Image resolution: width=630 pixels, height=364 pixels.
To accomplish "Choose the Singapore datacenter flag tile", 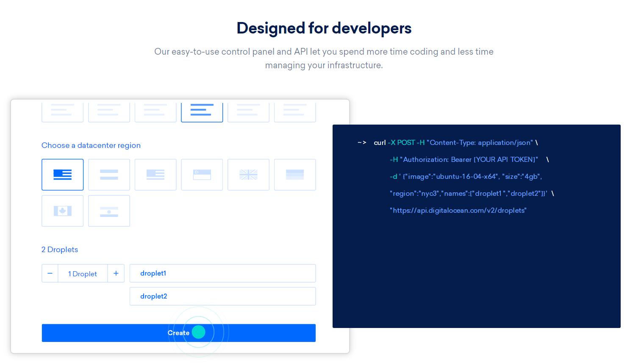I will point(202,175).
